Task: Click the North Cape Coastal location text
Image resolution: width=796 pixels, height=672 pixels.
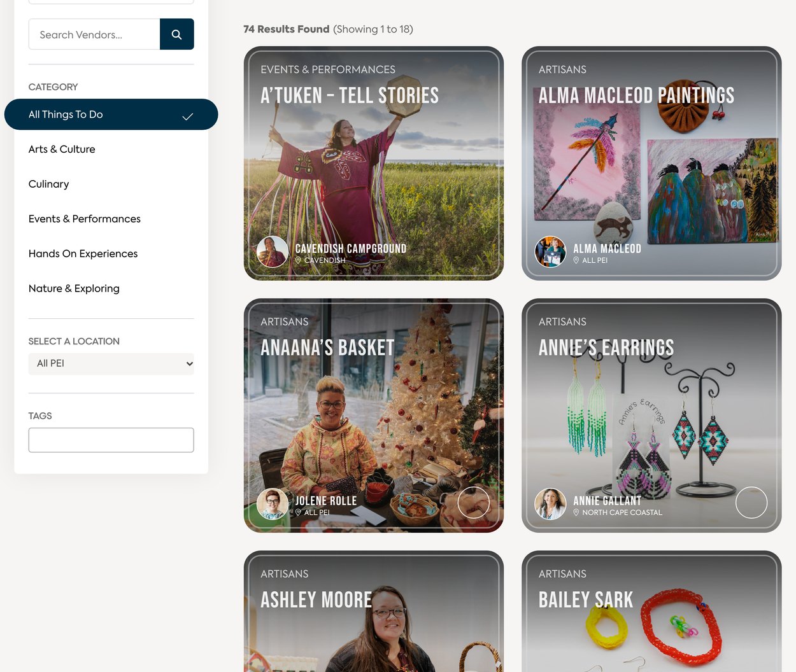Action: pos(622,512)
